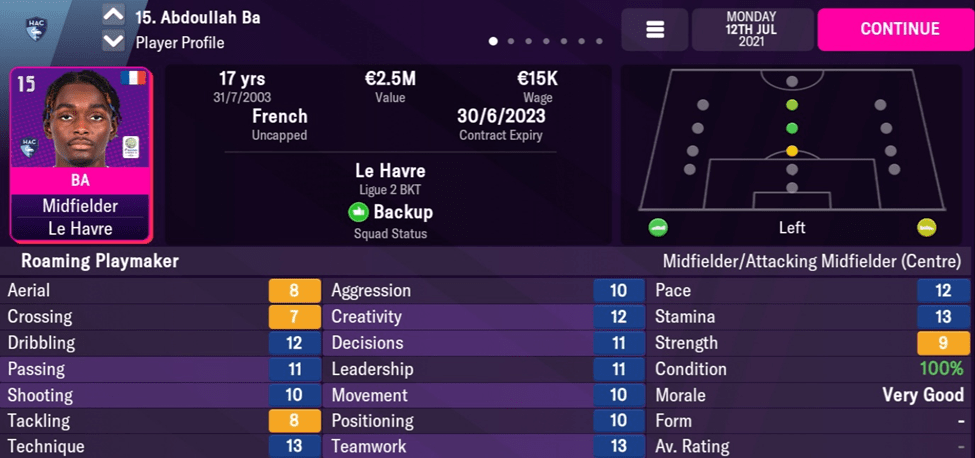Click the Le Havre club crest top-left

38,28
